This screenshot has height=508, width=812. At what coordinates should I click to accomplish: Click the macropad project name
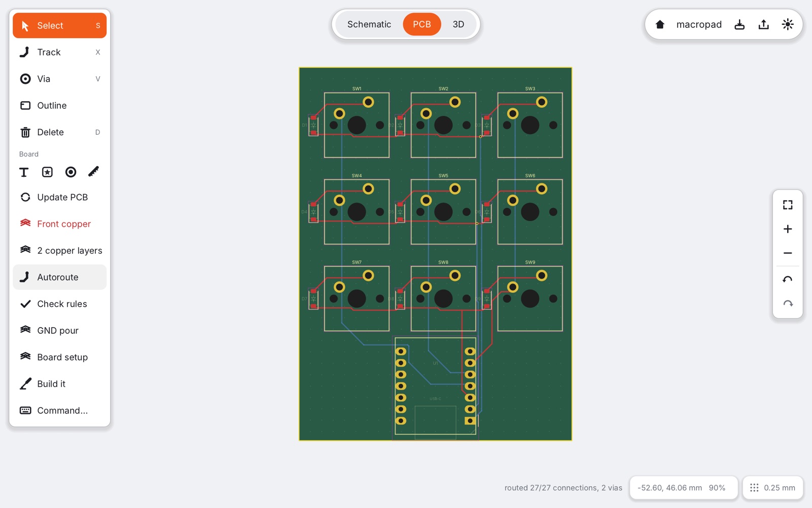click(699, 24)
